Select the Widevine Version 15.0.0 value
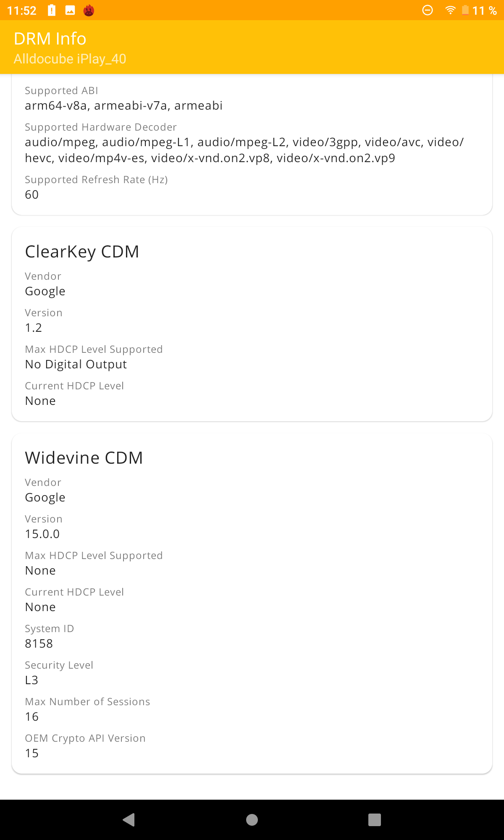504x840 pixels. point(42,534)
